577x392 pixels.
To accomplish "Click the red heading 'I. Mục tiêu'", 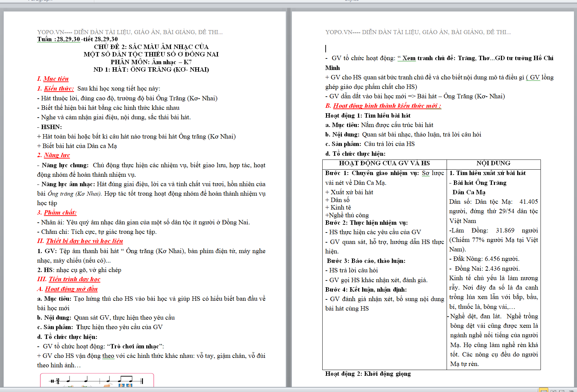I will [53, 79].
